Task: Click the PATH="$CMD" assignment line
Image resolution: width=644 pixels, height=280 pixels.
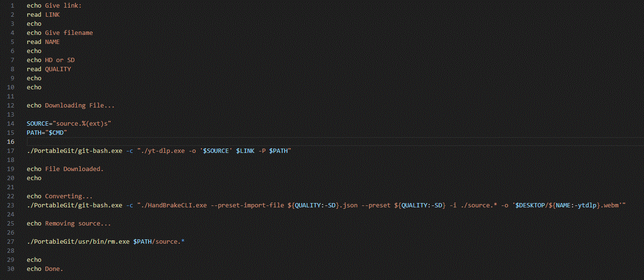Action: click(47, 133)
